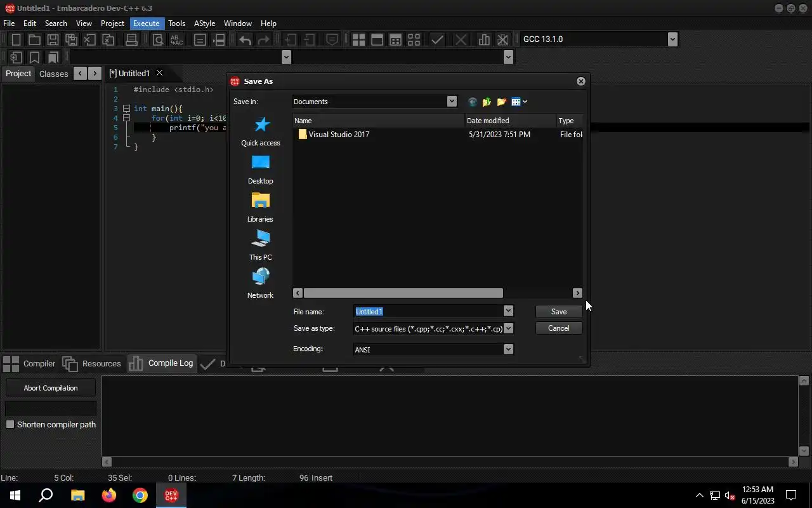Collapse the code fold at line 3
This screenshot has width=812, height=508.
pos(126,109)
